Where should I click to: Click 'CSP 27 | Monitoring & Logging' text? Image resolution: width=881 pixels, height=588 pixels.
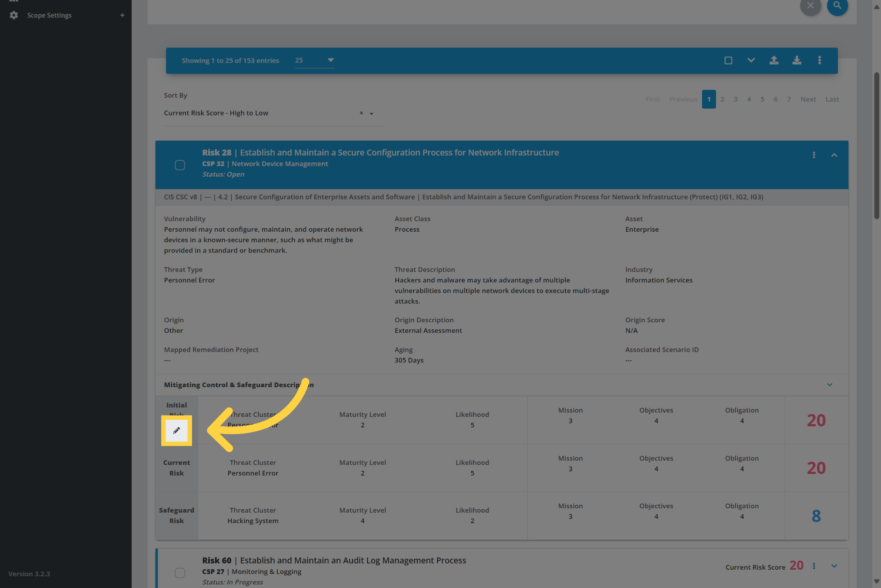252,572
